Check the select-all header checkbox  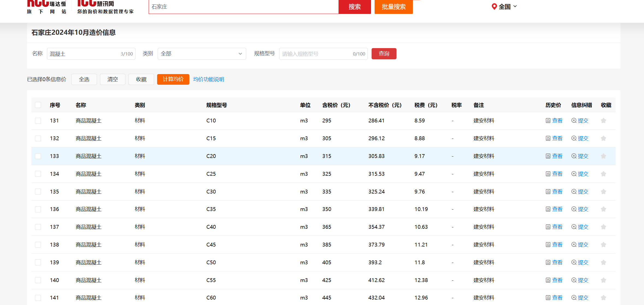[38, 105]
